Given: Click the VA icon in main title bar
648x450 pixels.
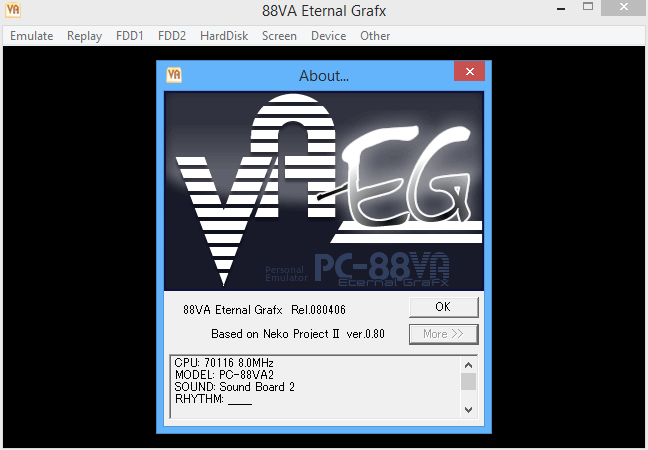Looking at the screenshot, I should [x=14, y=13].
